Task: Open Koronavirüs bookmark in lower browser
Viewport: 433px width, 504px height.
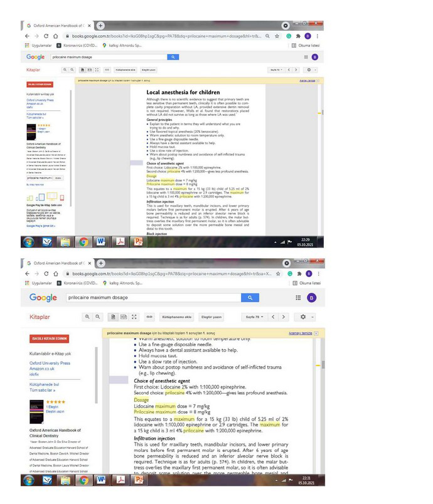Action: coord(77,283)
